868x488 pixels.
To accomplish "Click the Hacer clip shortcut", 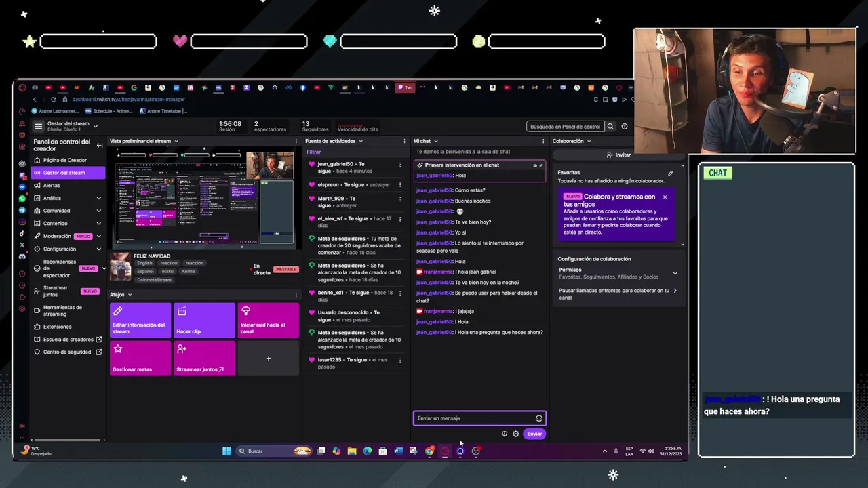I will pos(204,320).
